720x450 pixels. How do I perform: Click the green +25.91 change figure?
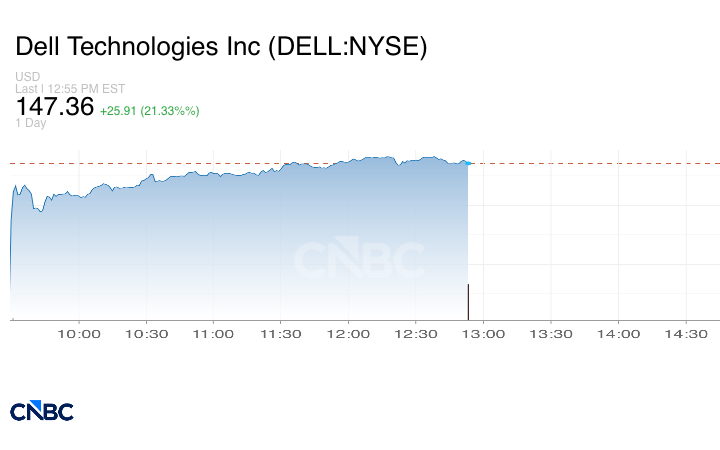(x=122, y=110)
